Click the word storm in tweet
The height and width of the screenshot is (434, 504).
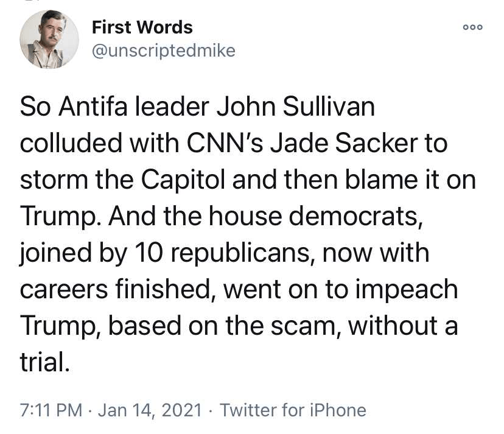(50, 181)
